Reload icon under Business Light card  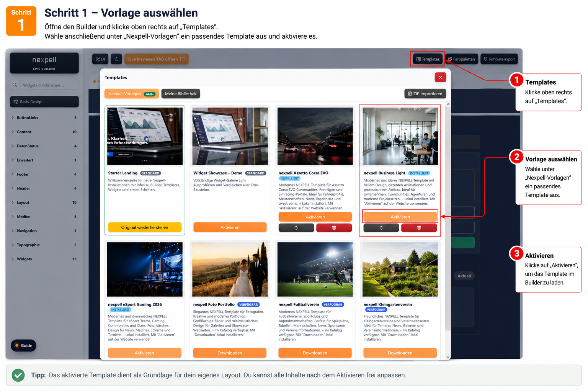381,228
